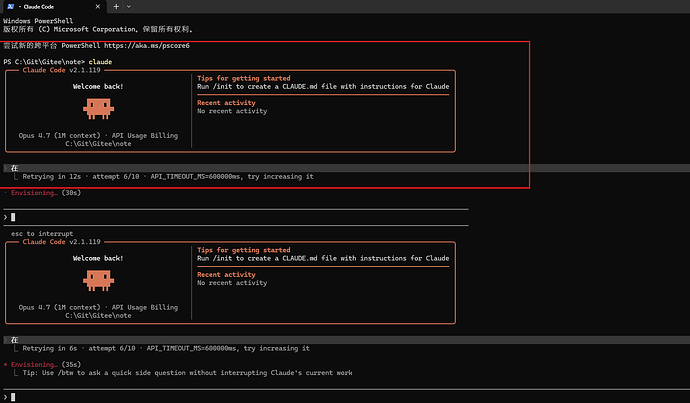
Task: Expand the new tab profile dropdown
Action: [129, 7]
